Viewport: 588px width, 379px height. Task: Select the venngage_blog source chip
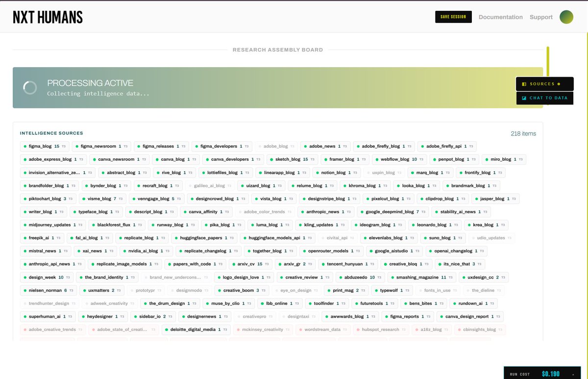pyautogui.click(x=157, y=199)
